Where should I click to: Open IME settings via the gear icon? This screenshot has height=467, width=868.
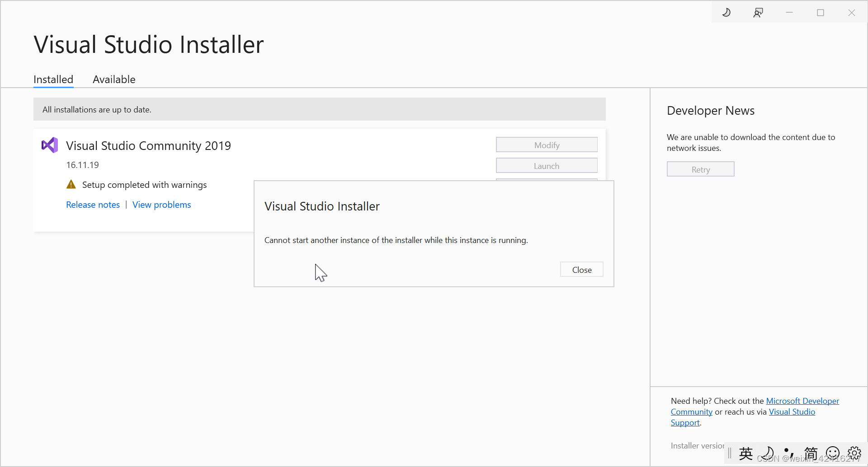click(x=854, y=453)
